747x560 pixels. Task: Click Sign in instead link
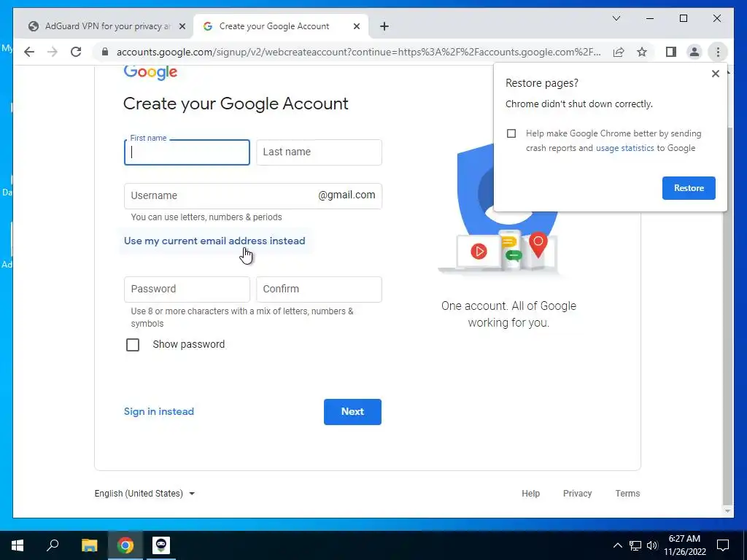pos(158,411)
